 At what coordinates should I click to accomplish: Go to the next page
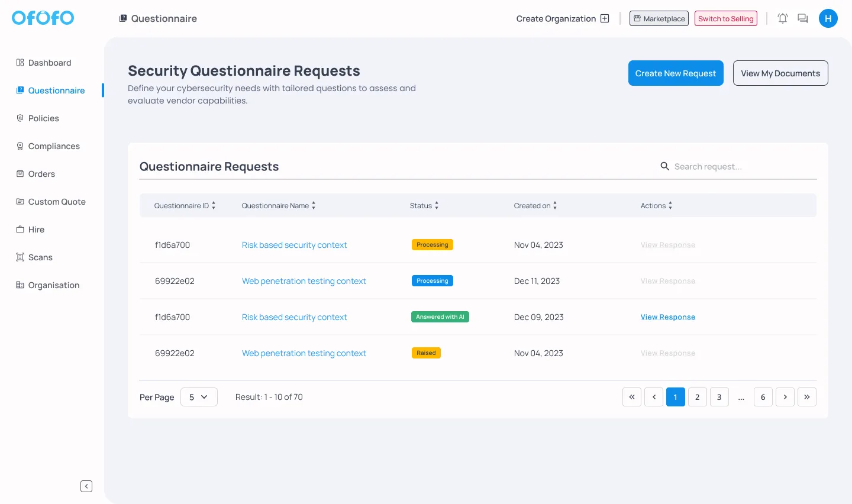tap(785, 397)
